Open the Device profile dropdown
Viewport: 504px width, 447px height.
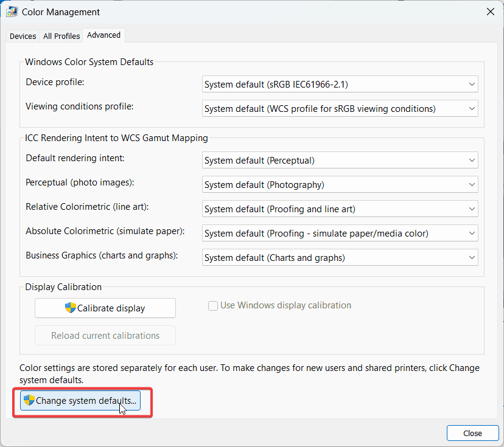340,85
